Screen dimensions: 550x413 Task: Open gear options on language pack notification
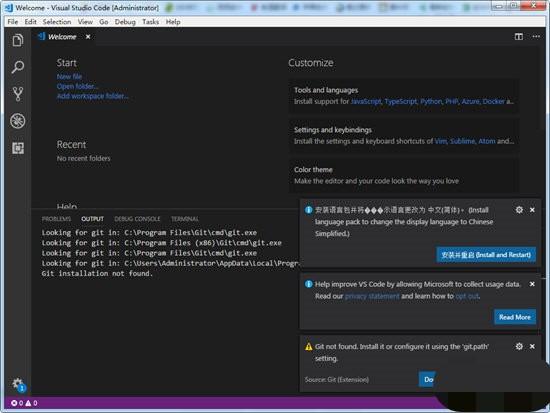(519, 210)
